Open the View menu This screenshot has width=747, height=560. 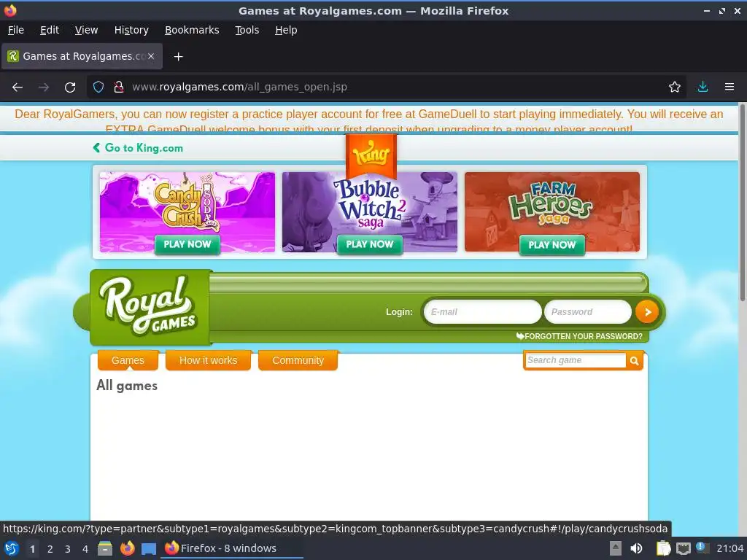click(86, 30)
